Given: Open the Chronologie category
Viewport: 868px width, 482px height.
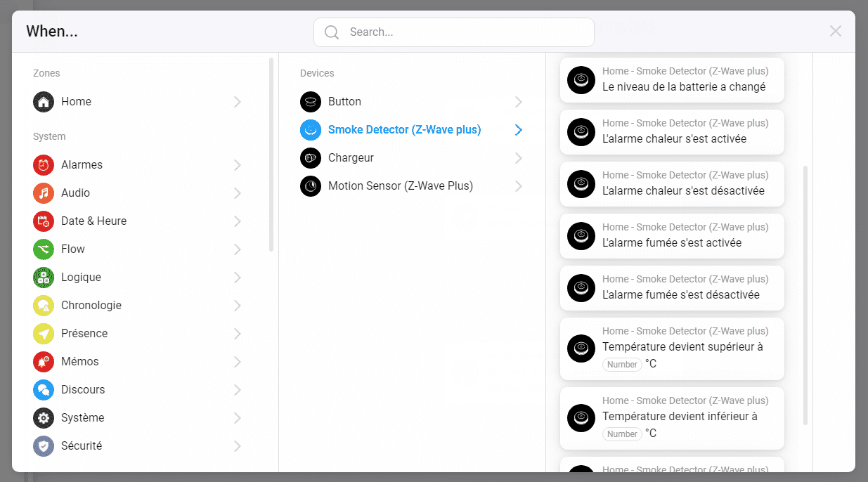Looking at the screenshot, I should point(138,306).
